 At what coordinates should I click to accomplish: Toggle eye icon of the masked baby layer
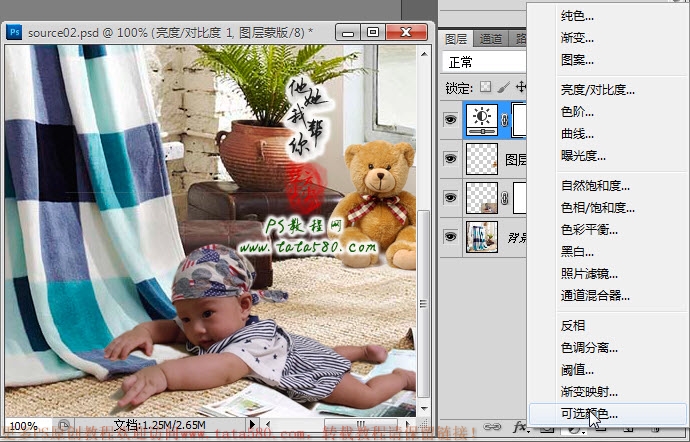pos(450,198)
